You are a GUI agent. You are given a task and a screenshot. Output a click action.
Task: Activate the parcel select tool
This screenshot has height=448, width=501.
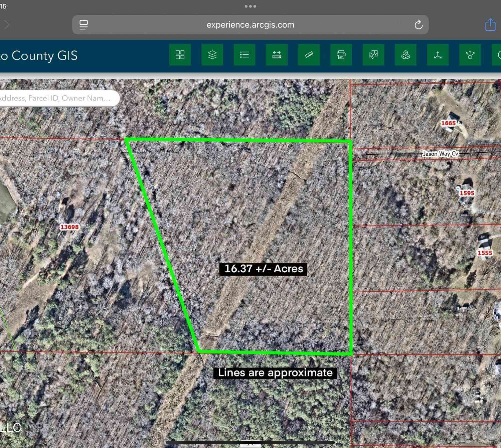tap(373, 55)
